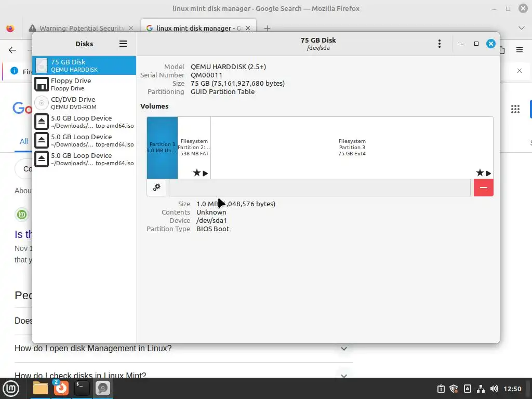This screenshot has height=399, width=532.
Task: Click the clipboard tray icon
Action: click(441, 389)
